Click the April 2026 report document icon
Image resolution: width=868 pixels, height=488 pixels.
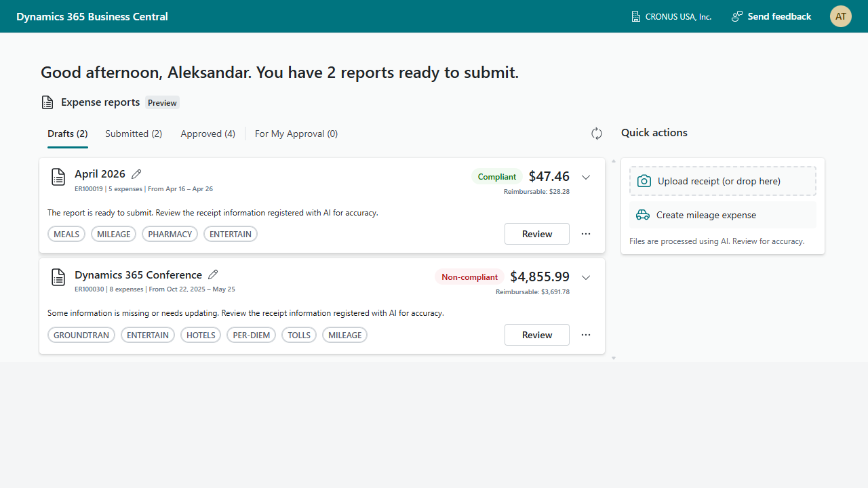coord(58,177)
